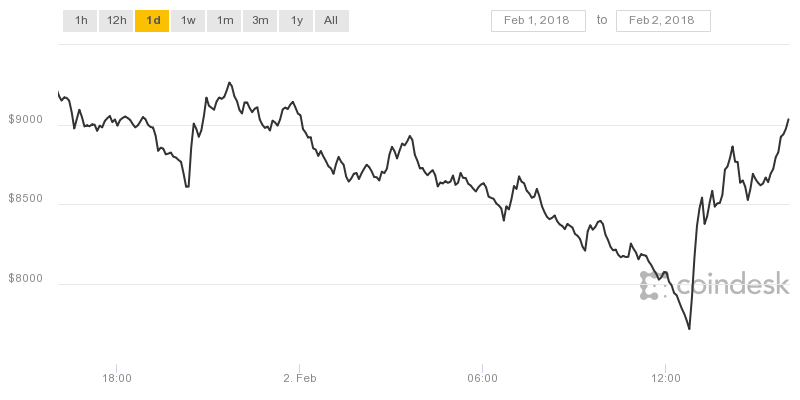This screenshot has height=400, width=800.
Task: Select the 1h time range button
Action: coord(80,21)
